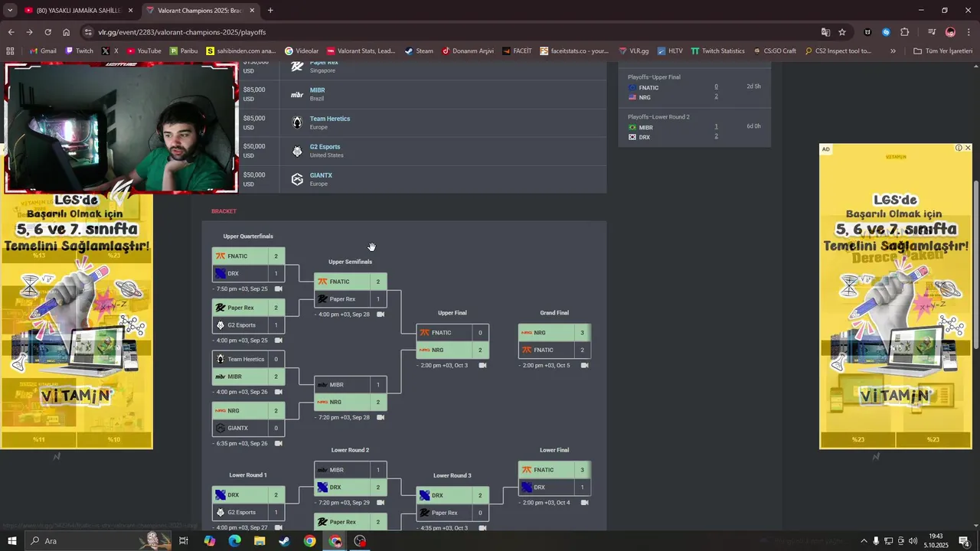Open the NRG vs GIANTX VOD camera icon
This screenshot has width=980, height=551.
(x=279, y=443)
